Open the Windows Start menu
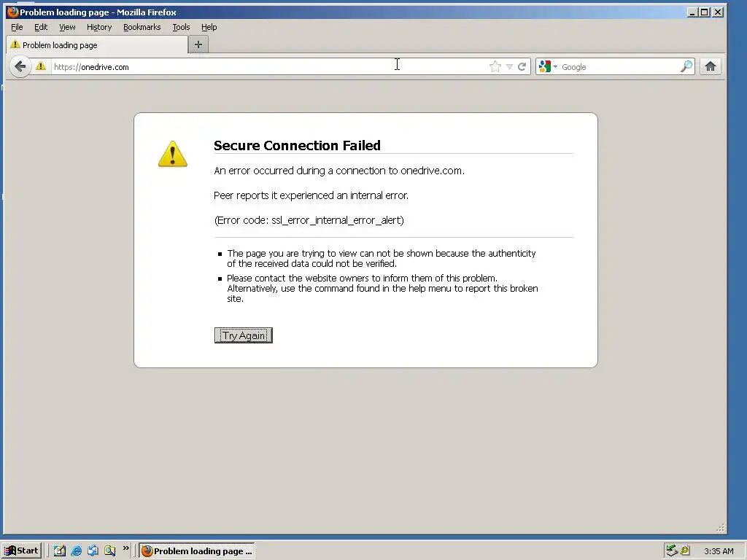Image resolution: width=747 pixels, height=560 pixels. coord(21,551)
